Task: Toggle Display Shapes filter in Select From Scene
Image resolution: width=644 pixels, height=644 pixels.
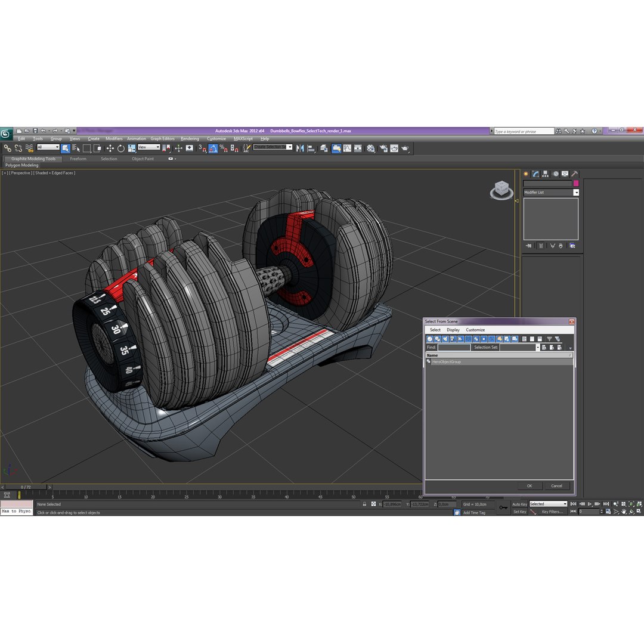Action: 438,339
